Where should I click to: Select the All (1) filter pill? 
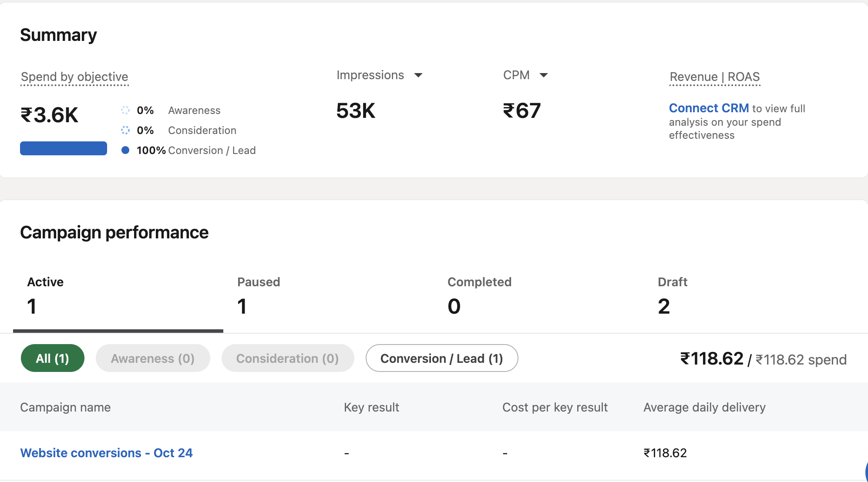click(x=52, y=358)
